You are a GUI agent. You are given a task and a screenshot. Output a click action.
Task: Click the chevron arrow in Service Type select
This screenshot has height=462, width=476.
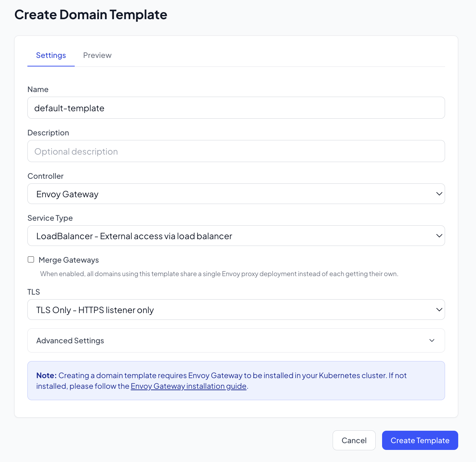(x=439, y=236)
